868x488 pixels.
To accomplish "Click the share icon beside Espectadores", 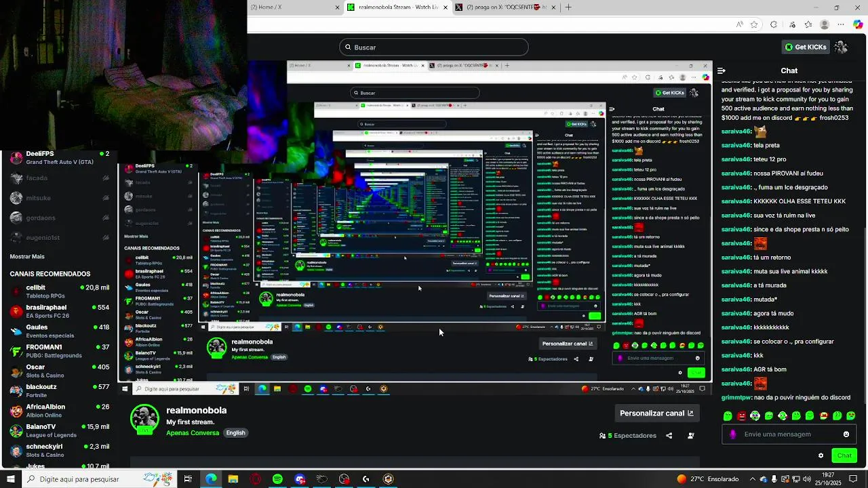I will pos(669,436).
